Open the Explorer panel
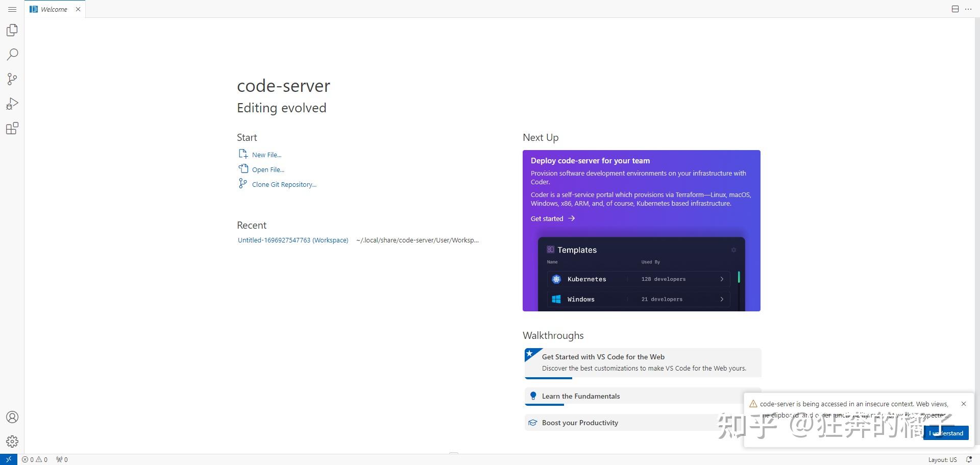Screen dimensions: 980x465 coord(12,30)
